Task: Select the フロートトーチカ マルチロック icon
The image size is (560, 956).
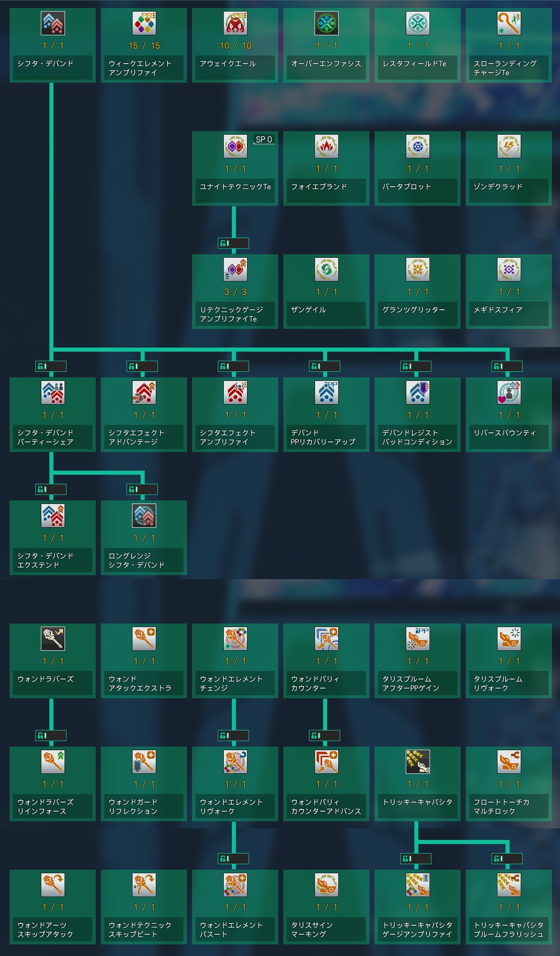Action: (x=509, y=762)
